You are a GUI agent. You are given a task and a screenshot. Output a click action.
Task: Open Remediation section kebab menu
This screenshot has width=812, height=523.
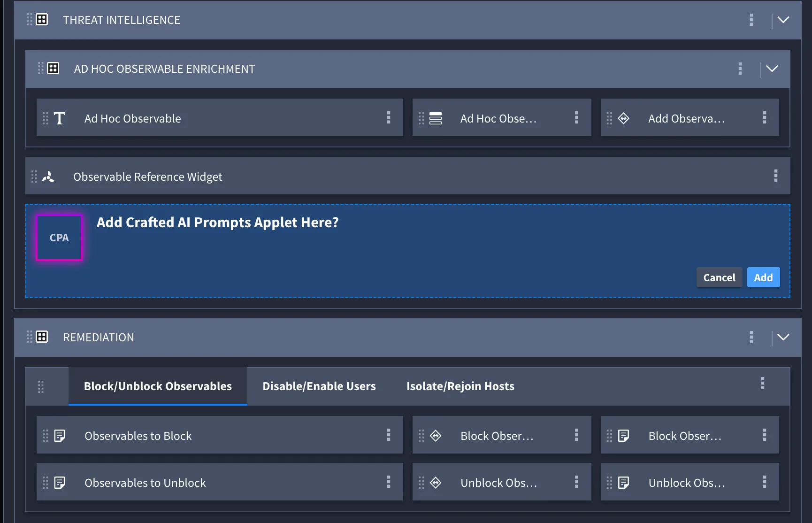coord(751,337)
